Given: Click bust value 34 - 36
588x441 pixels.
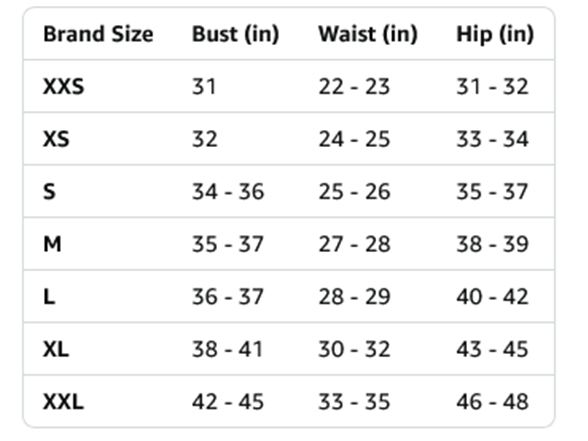Looking at the screenshot, I should [228, 192].
